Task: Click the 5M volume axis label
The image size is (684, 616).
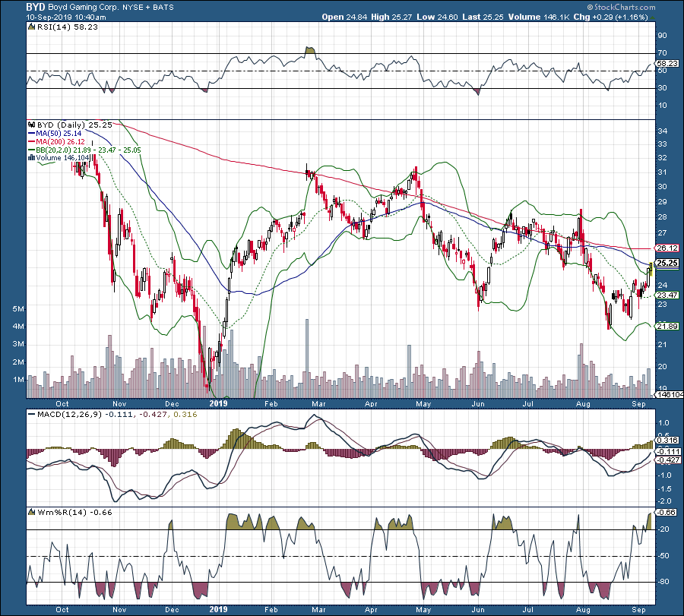Action: tap(18, 309)
